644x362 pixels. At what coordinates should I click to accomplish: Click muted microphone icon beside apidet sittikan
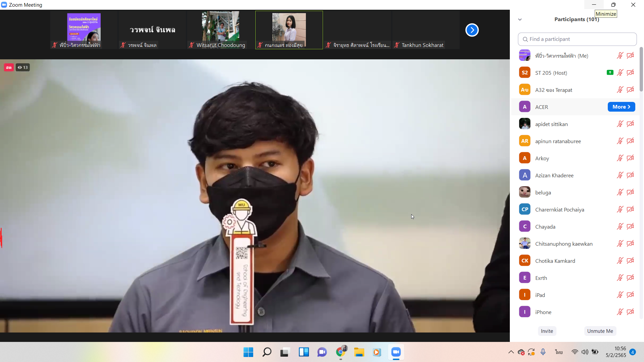pyautogui.click(x=620, y=124)
